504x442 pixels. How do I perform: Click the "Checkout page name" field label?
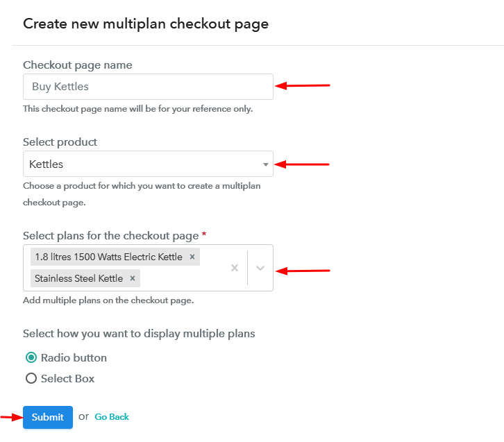click(x=78, y=65)
